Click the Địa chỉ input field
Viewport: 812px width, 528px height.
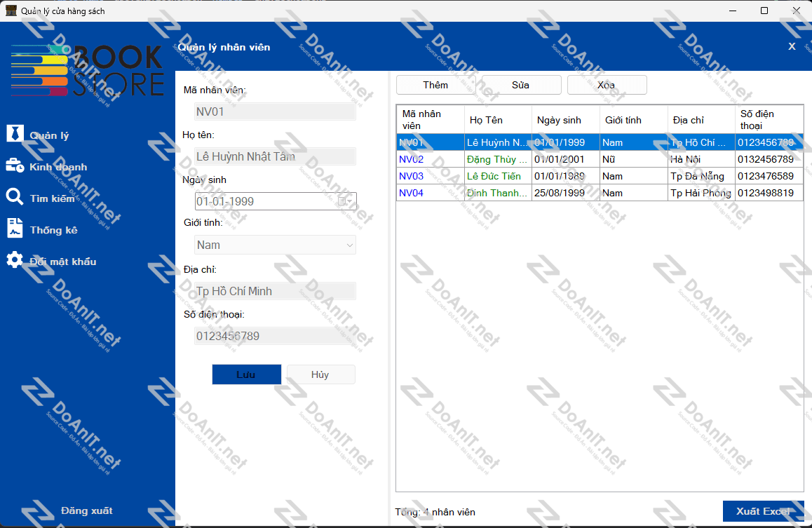click(275, 291)
